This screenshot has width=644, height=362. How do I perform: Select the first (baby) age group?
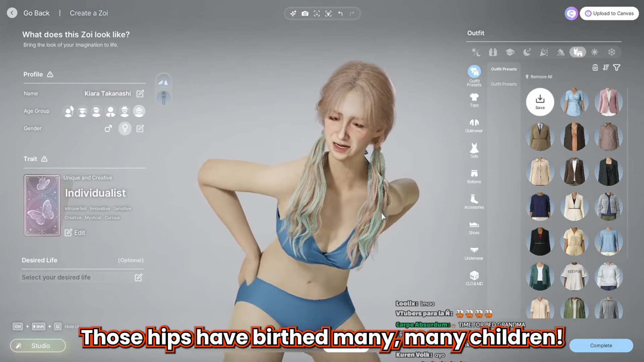(x=69, y=111)
